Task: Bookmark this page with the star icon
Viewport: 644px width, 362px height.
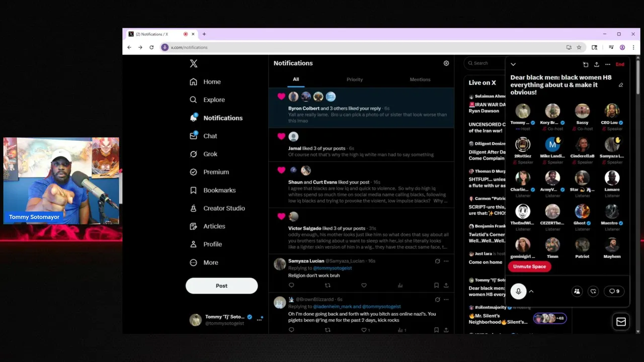Action: tap(579, 47)
